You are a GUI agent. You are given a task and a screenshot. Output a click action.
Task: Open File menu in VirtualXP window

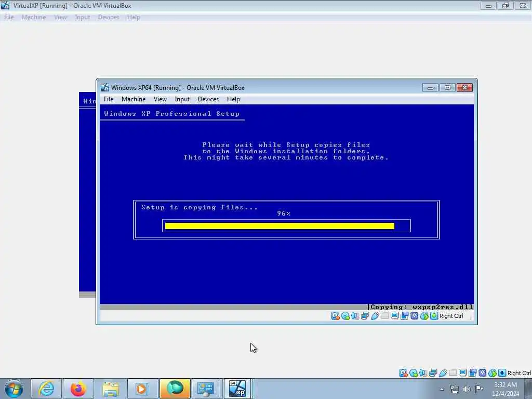pos(9,17)
